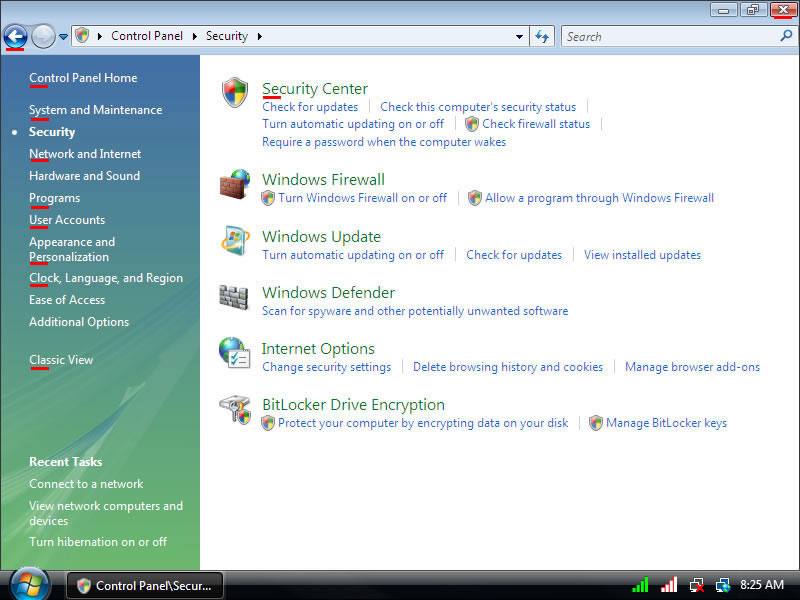Viewport: 800px width, 600px height.
Task: Open the Windows Defender wall icon
Action: (x=234, y=296)
